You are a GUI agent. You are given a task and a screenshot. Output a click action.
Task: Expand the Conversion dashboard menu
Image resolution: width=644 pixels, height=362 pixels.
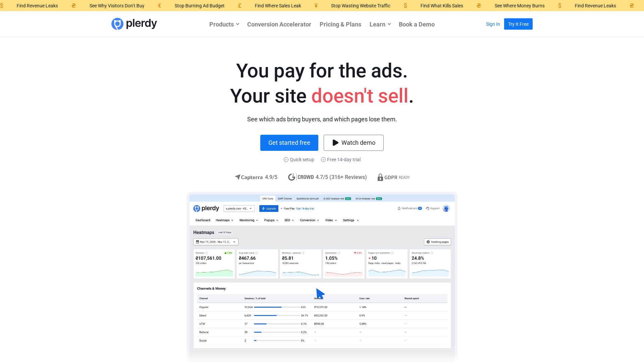click(x=309, y=220)
